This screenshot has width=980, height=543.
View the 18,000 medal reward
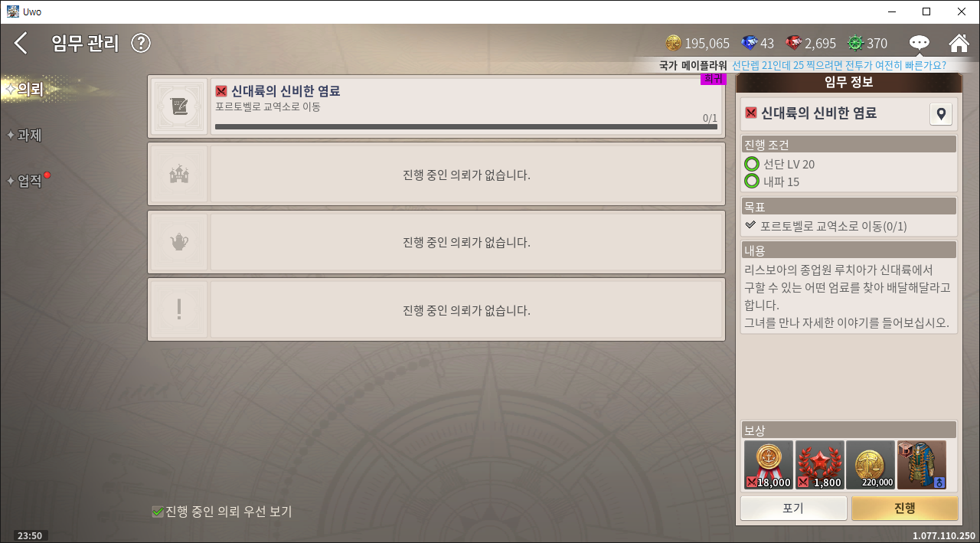point(769,465)
